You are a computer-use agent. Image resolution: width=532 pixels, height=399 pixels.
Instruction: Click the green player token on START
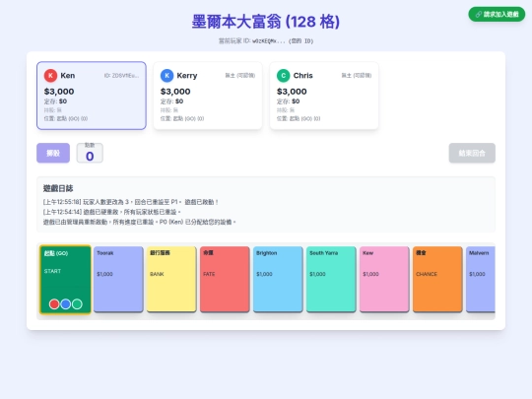[x=77, y=304]
